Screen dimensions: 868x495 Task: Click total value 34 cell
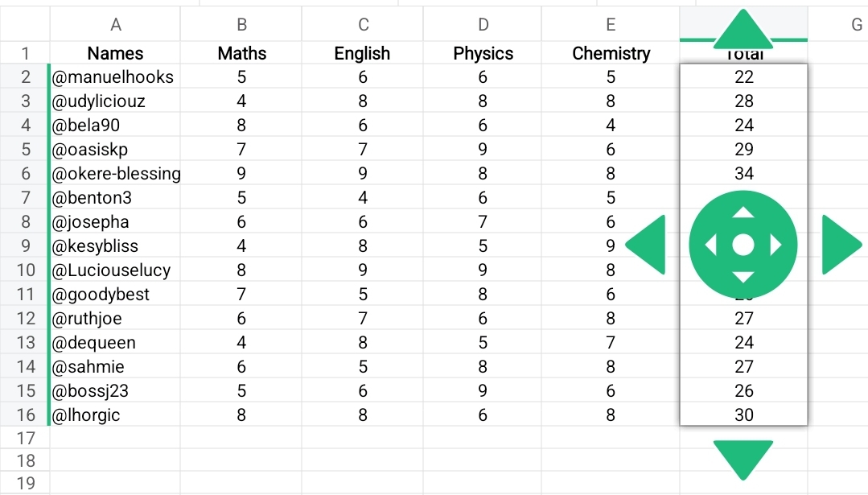point(744,174)
